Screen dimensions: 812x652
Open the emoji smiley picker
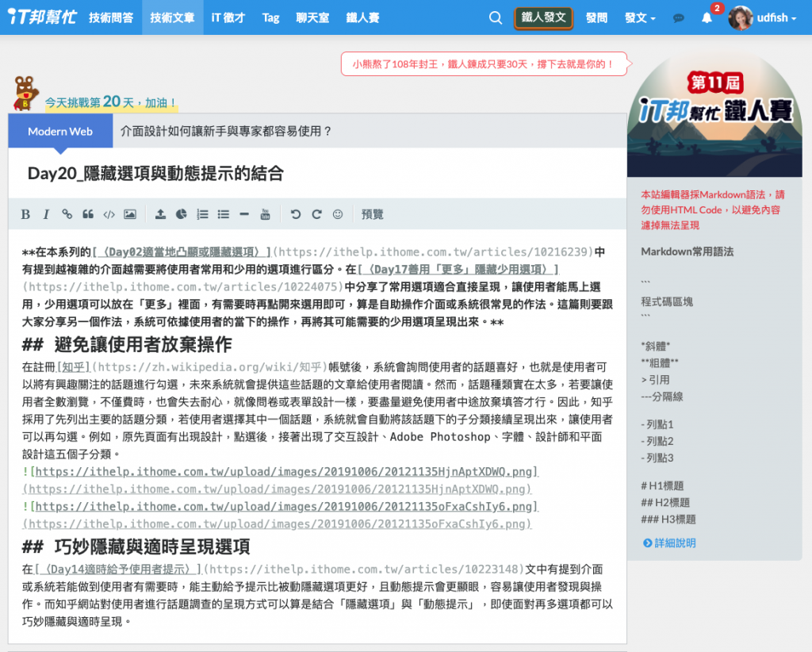click(x=338, y=214)
